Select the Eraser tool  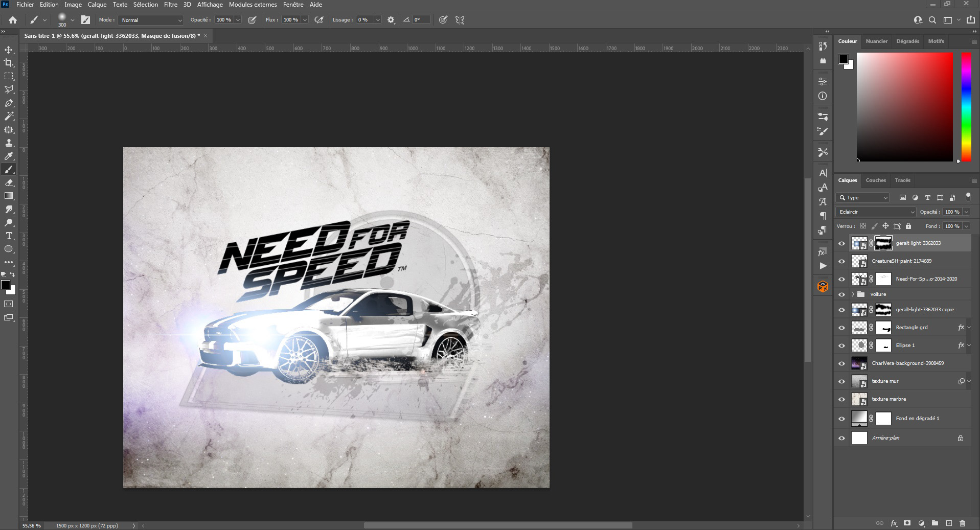click(x=9, y=182)
